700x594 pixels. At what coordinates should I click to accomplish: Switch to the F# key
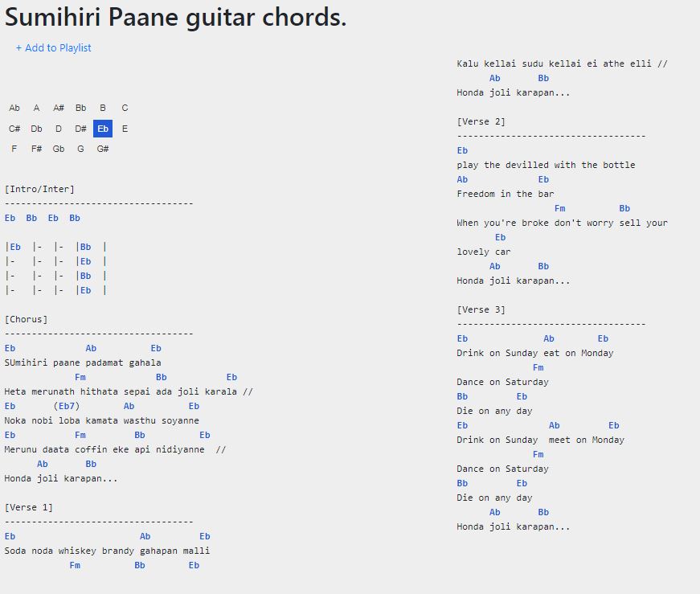point(37,149)
